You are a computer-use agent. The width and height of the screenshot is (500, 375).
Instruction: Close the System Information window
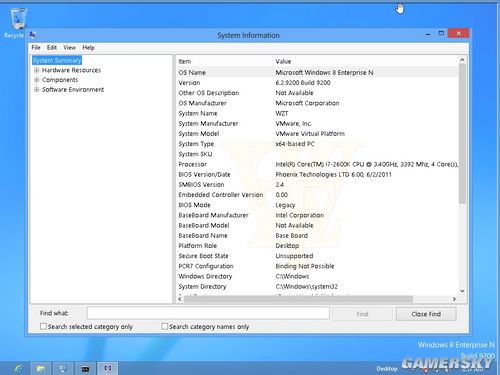(459, 33)
